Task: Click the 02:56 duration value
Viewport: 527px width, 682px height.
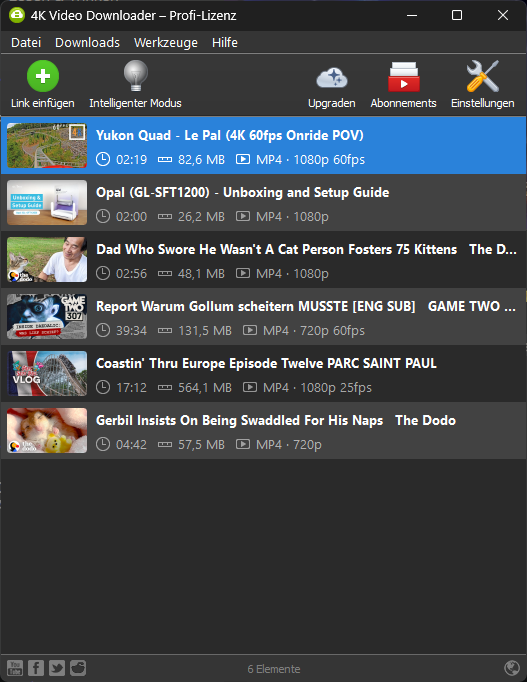Action: (x=131, y=274)
